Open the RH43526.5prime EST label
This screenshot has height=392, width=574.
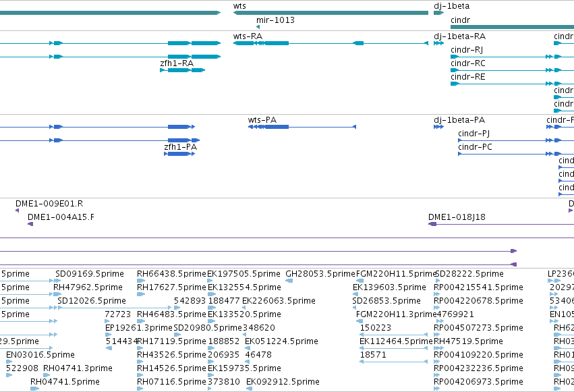(171, 355)
